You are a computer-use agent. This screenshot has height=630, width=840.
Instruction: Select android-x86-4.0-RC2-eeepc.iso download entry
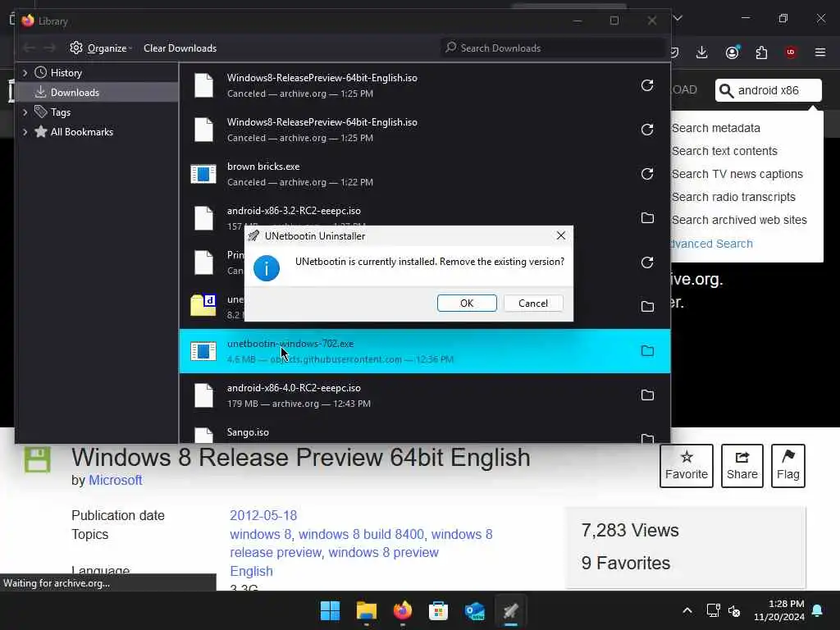424,395
